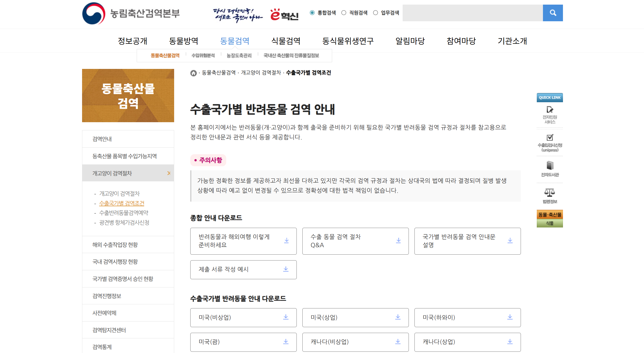Click the 농림축산검역본부 logo
Image resolution: width=644 pixels, height=353 pixels.
131,13
